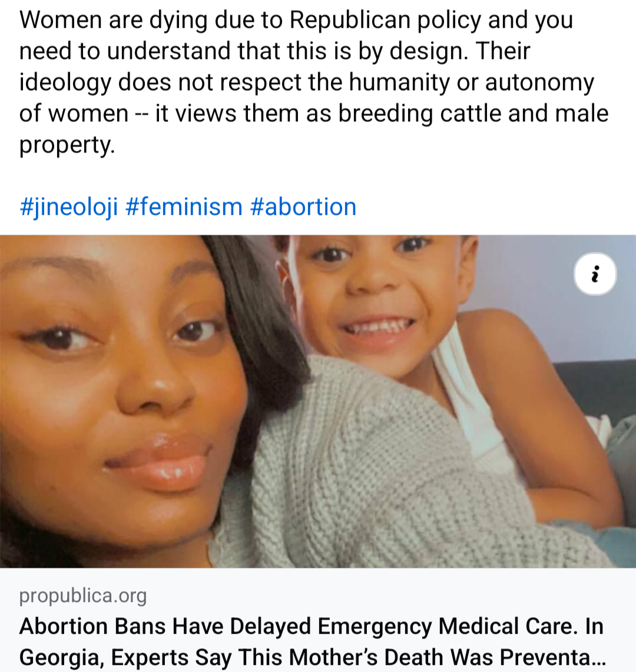This screenshot has width=636, height=672.
Task: Open the #feminism hashtag
Action: coord(184,207)
